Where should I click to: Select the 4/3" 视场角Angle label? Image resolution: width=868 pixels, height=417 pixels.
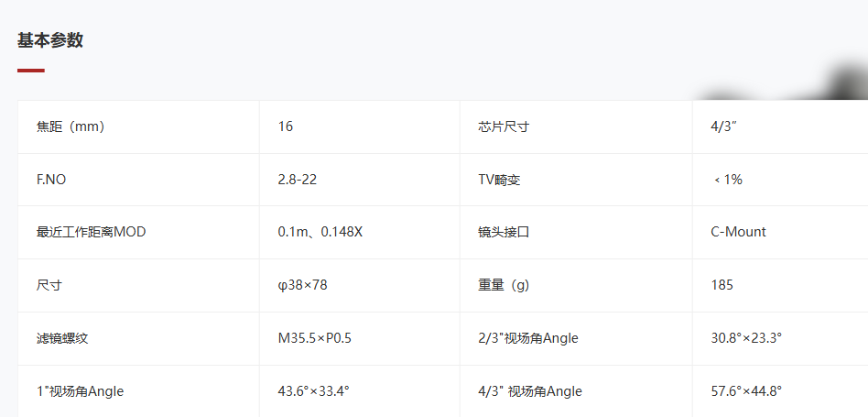tap(530, 391)
